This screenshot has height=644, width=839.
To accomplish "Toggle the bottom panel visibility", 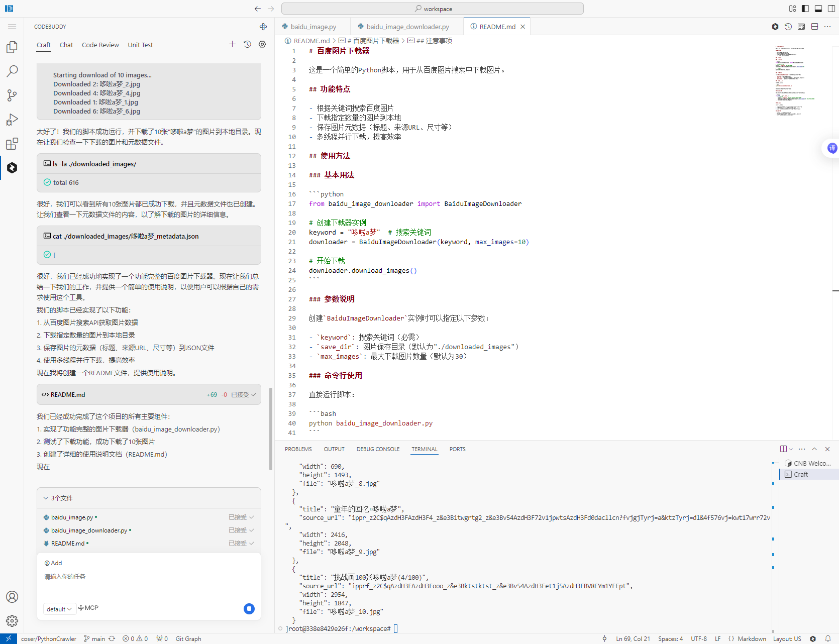I will 818,9.
